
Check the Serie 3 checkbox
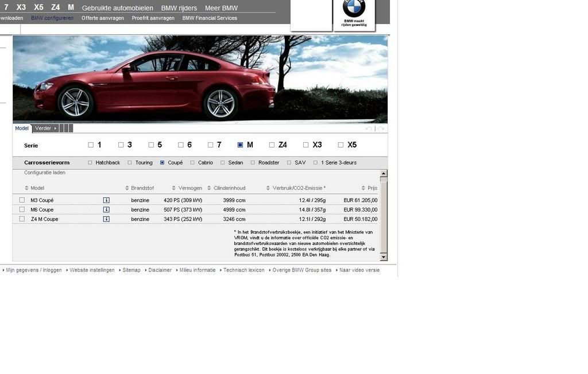pyautogui.click(x=121, y=145)
